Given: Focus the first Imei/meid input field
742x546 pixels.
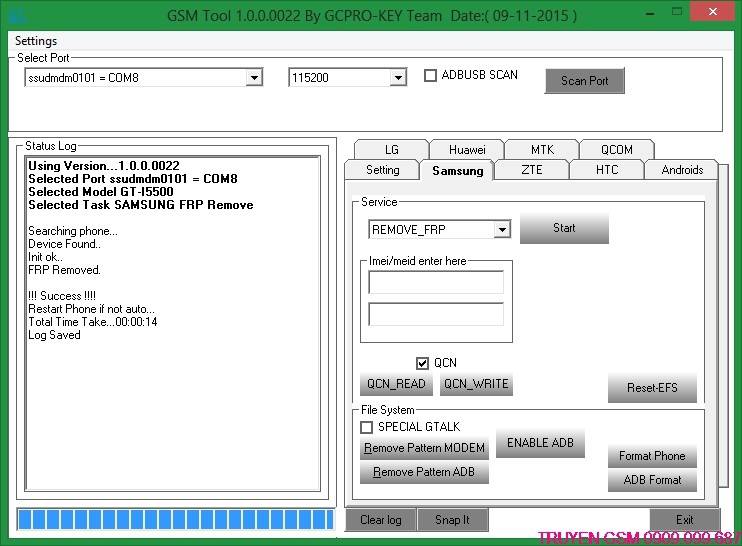Looking at the screenshot, I should [436, 282].
